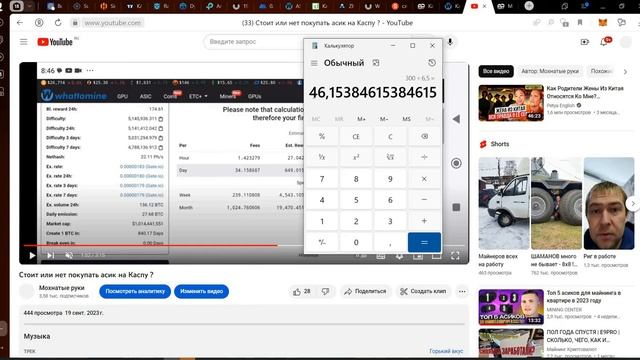Image resolution: width=640 pixels, height=360 pixels.
Task: Click digit 7 on Calculator
Action: click(322, 179)
